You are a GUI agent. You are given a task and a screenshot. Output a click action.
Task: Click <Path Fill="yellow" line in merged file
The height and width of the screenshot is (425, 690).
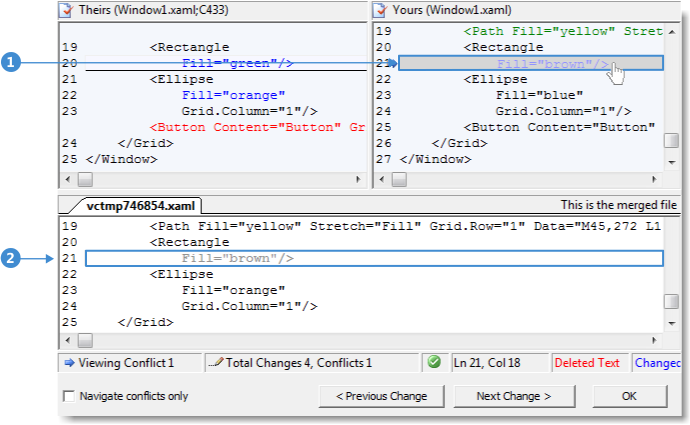click(x=405, y=226)
